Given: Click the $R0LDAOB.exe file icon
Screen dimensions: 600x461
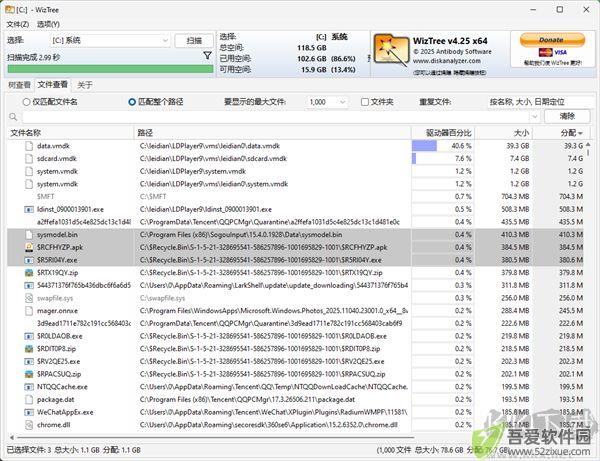Looking at the screenshot, I should [x=29, y=336].
